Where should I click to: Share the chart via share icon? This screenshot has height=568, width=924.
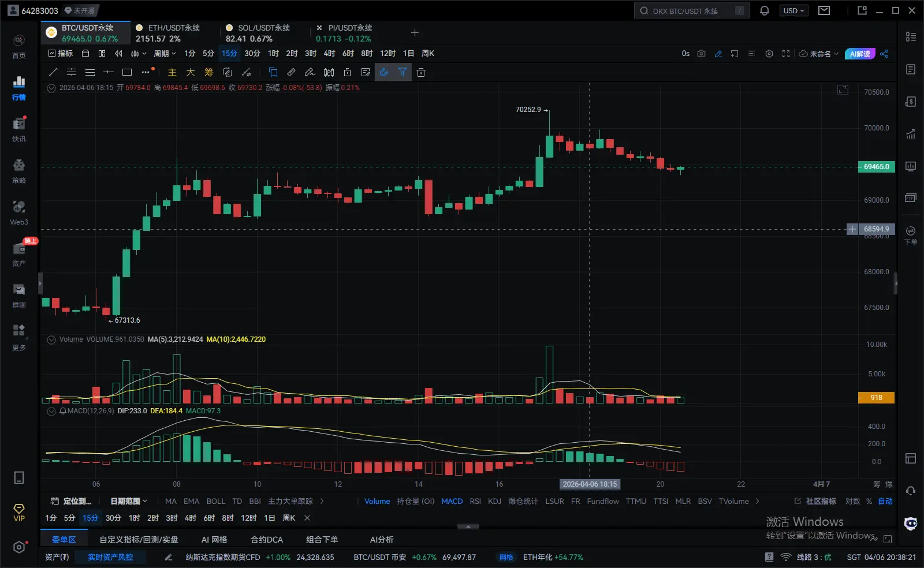(884, 54)
